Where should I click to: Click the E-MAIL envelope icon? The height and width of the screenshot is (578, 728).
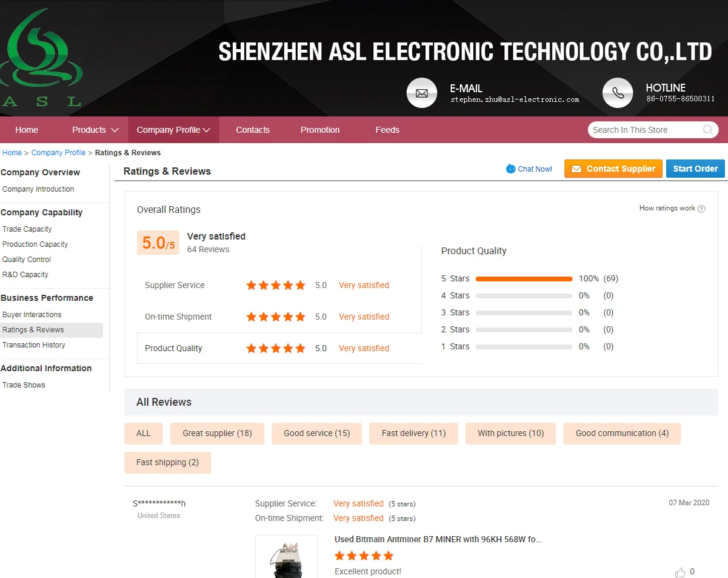[x=422, y=93]
